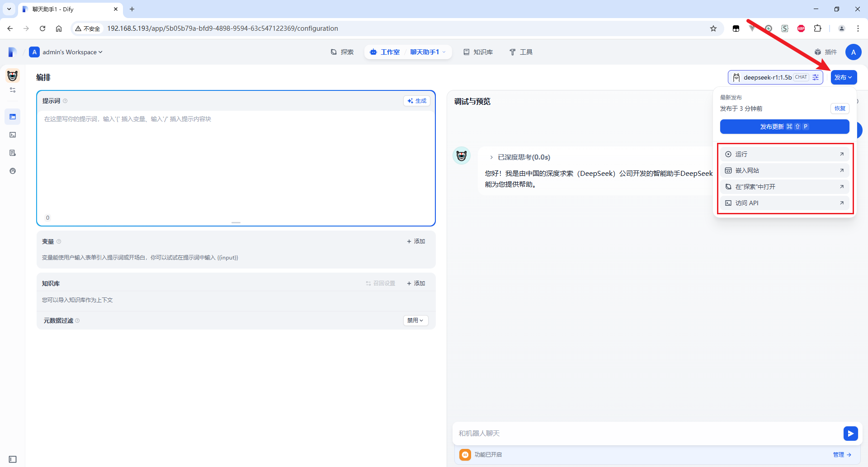Select 访问 API from the publish menu

tap(785, 203)
